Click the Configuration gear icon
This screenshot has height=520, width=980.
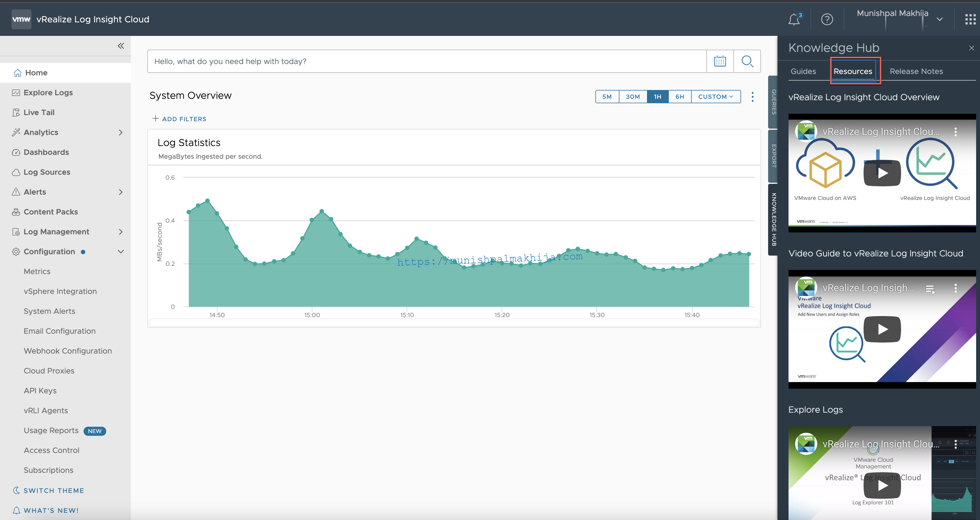click(x=16, y=252)
